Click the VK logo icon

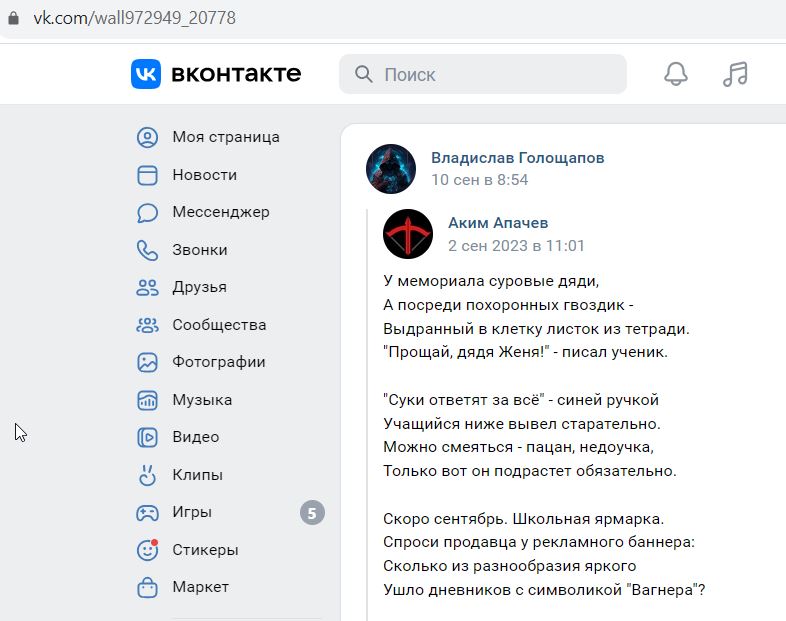(x=146, y=74)
